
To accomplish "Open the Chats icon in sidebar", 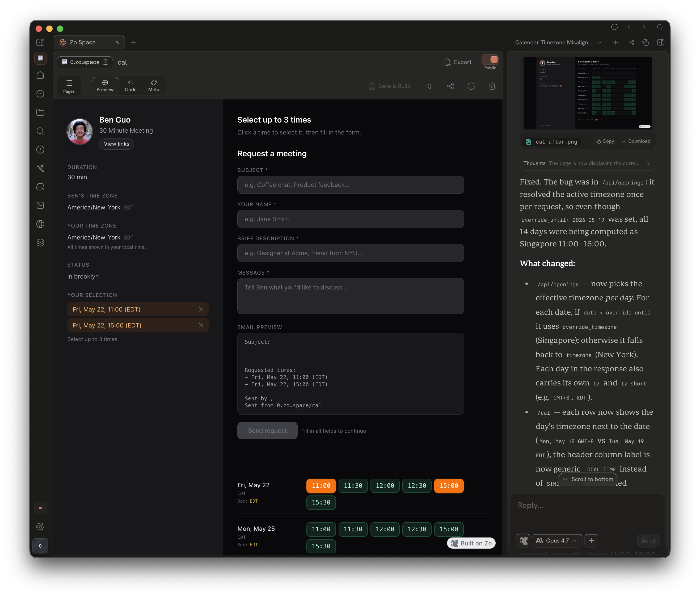I will [x=40, y=94].
